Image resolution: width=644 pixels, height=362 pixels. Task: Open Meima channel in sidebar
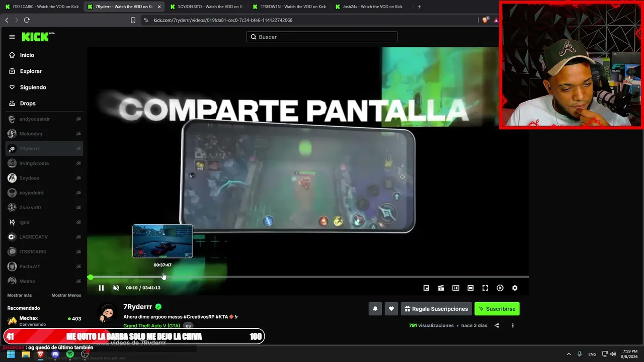click(x=44, y=281)
